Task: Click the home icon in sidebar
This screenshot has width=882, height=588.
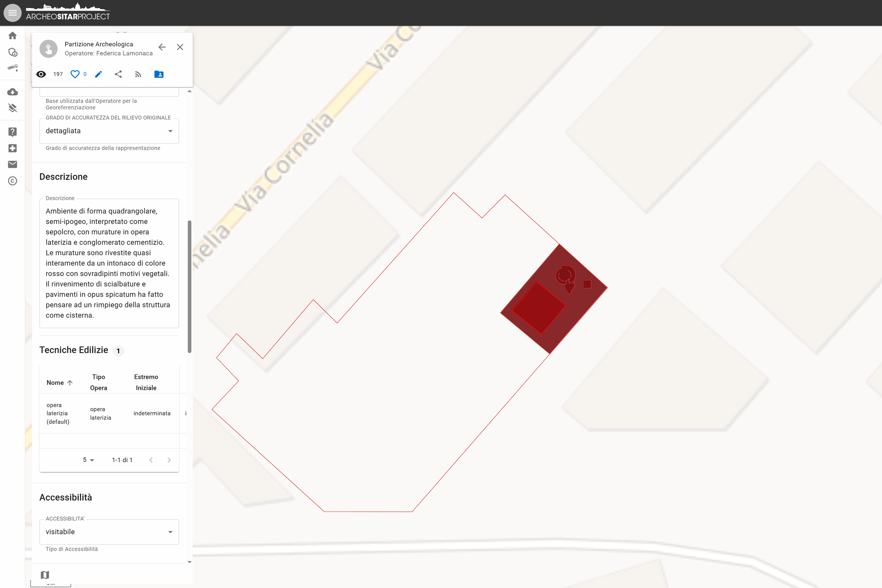Action: (x=12, y=35)
